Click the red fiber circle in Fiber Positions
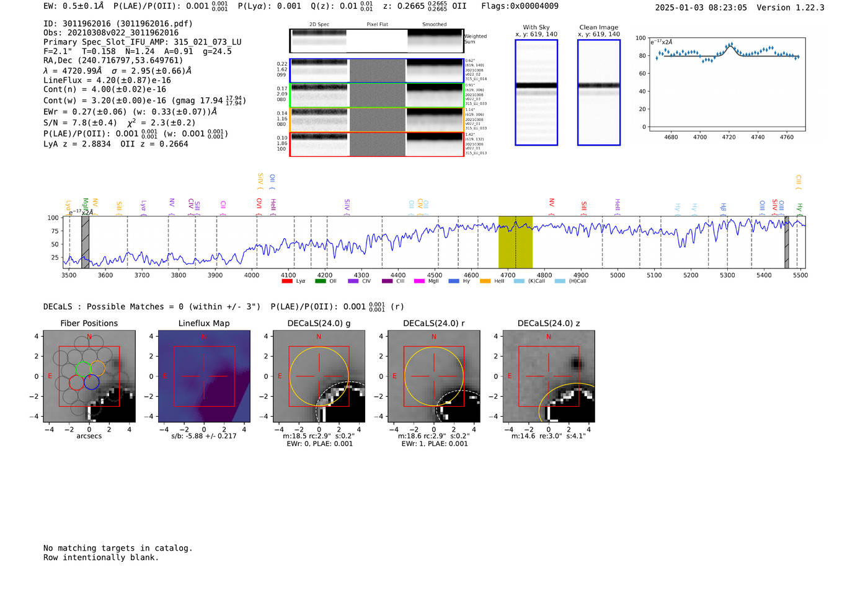 coord(76,382)
